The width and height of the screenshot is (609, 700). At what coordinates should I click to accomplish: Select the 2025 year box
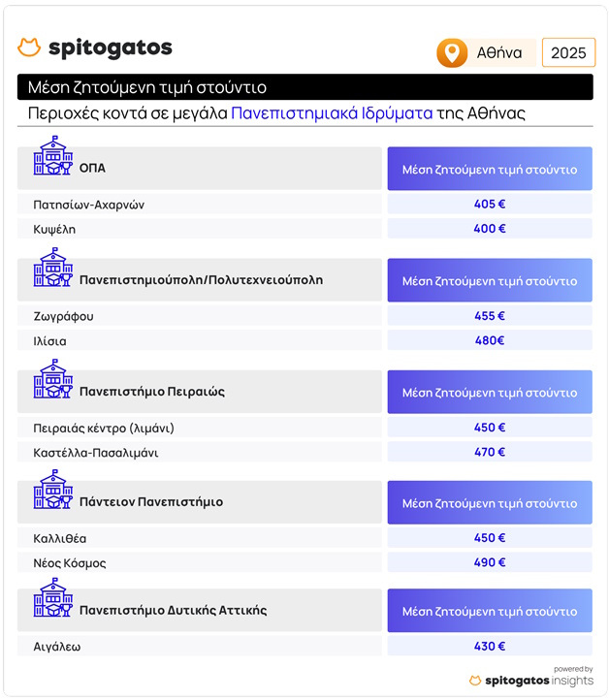(x=568, y=52)
